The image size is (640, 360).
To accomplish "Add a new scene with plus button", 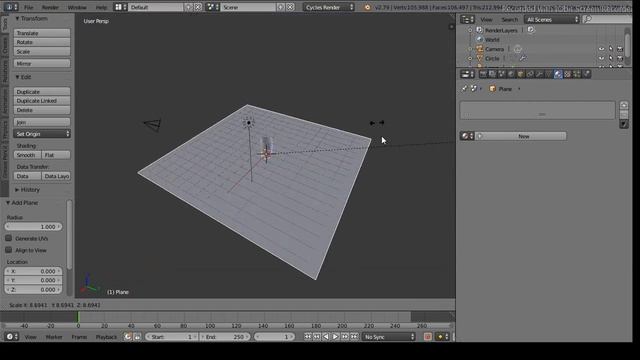I will pos(281,7).
